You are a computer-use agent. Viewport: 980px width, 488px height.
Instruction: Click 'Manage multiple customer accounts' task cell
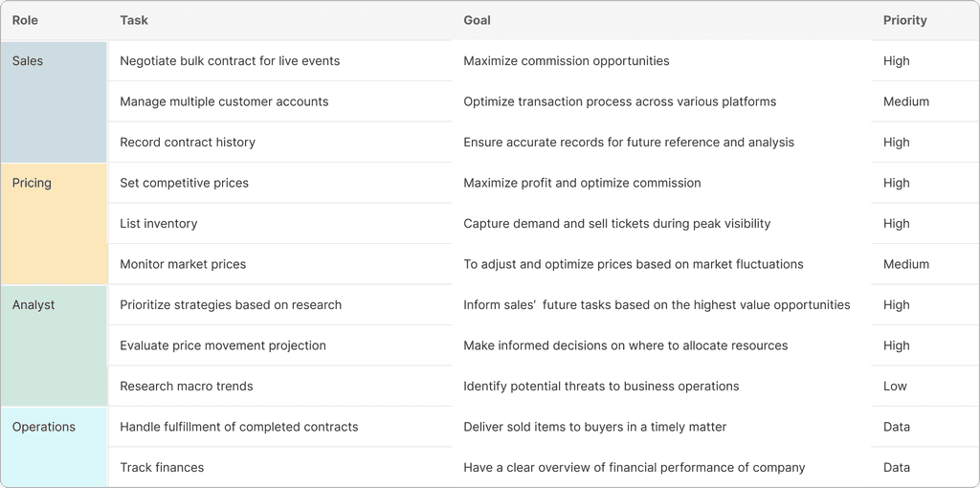280,101
